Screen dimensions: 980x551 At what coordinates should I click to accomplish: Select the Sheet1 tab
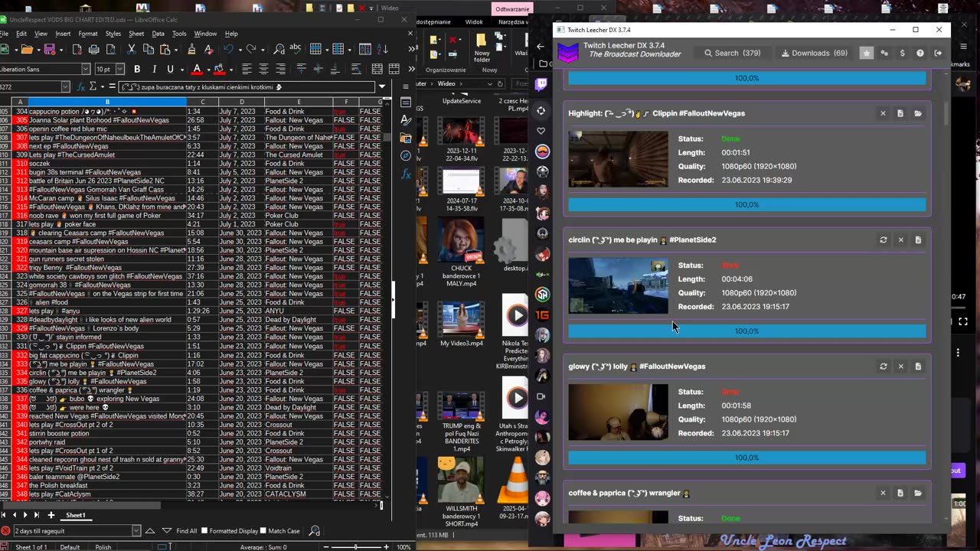click(x=75, y=515)
